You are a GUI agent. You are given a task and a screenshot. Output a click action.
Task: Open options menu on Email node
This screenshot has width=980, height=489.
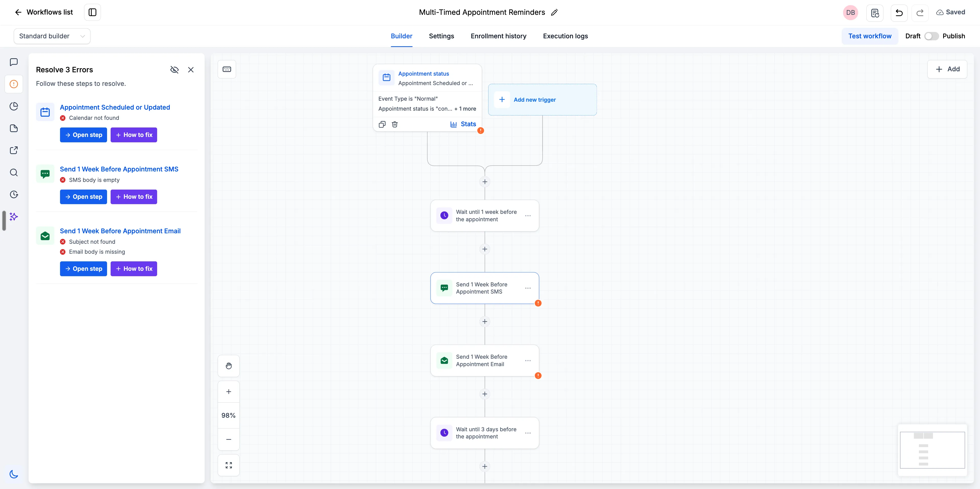528,360
